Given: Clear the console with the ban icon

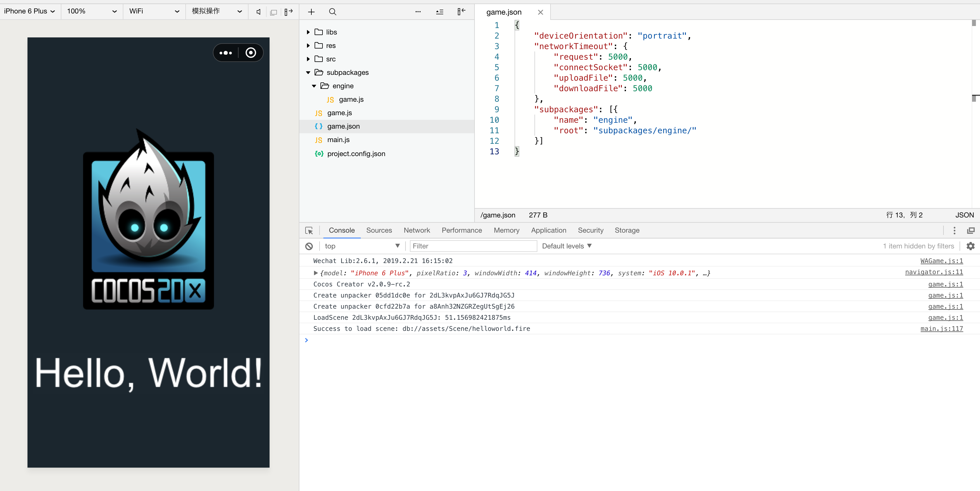Looking at the screenshot, I should [x=309, y=246].
